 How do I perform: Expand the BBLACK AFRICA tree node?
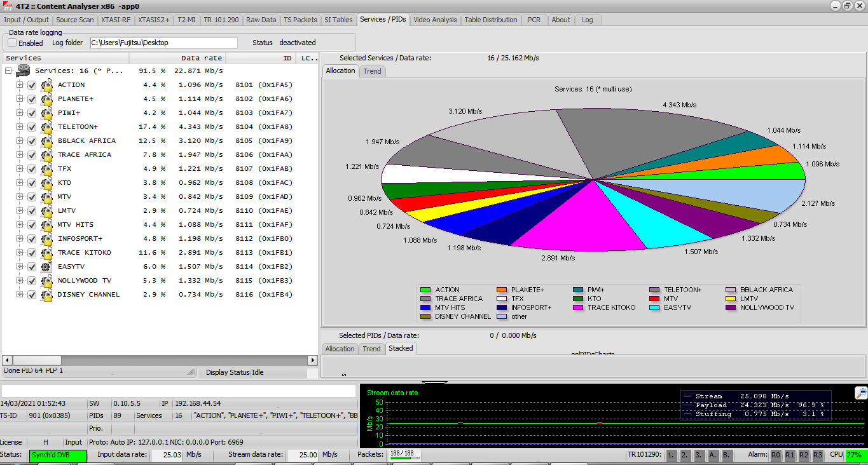pyautogui.click(x=20, y=141)
